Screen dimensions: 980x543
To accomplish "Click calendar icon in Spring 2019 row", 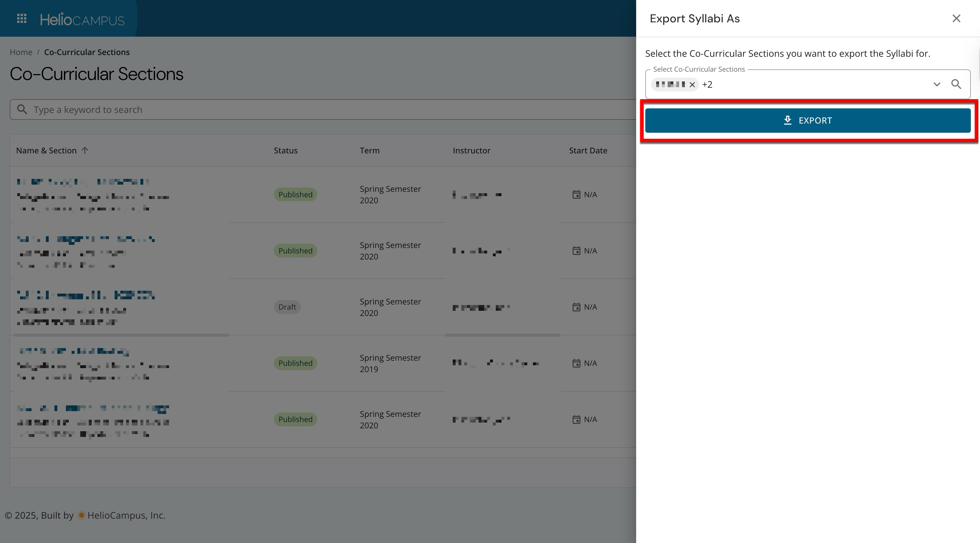I will tap(576, 364).
